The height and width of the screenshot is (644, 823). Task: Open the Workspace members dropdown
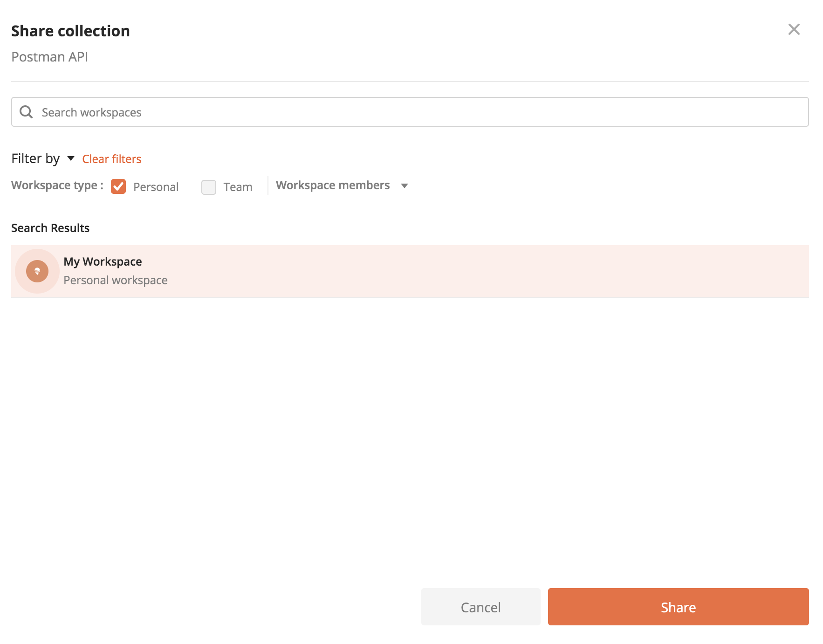pos(342,185)
